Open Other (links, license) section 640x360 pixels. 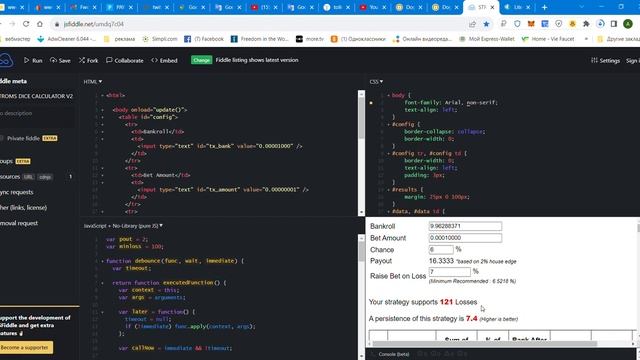(23, 208)
